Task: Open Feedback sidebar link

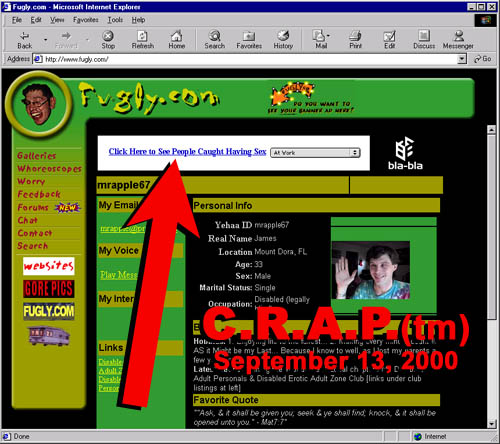Action: pyautogui.click(x=39, y=194)
